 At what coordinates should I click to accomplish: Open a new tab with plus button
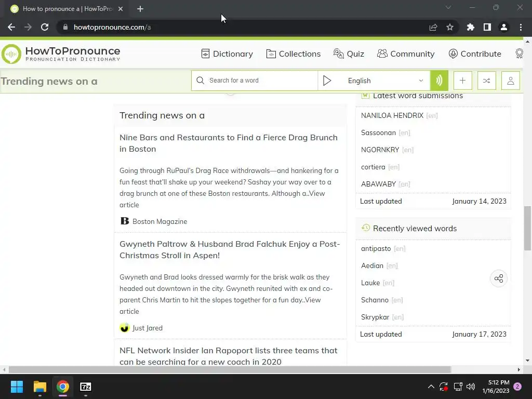[x=140, y=9]
